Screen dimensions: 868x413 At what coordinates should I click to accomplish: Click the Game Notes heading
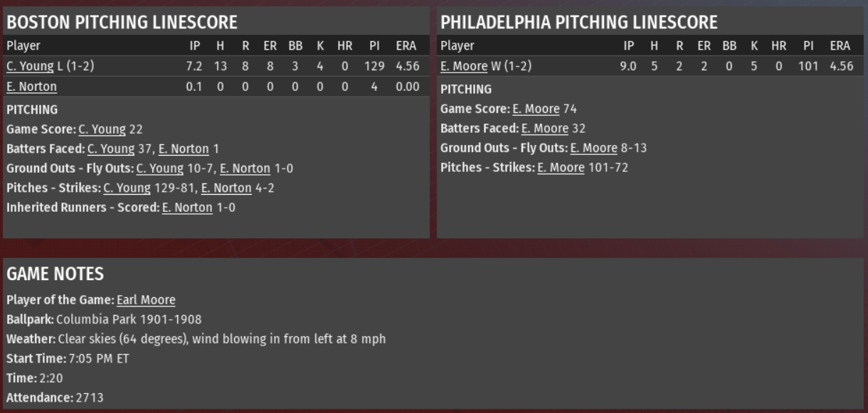[55, 274]
